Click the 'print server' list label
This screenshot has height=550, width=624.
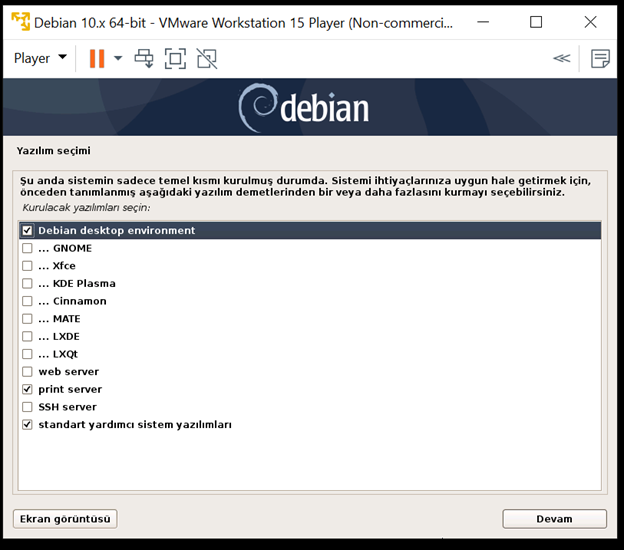pos(70,389)
